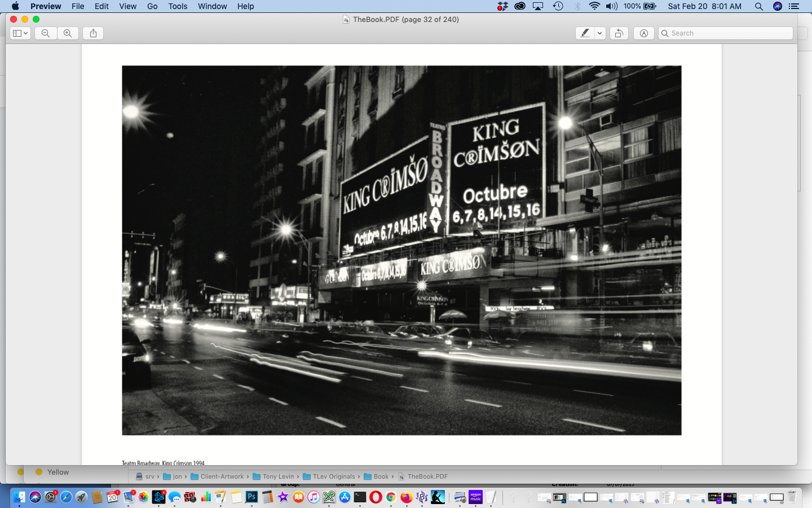Click the Dropbox menu bar icon
This screenshot has height=508, width=812.
[502, 6]
